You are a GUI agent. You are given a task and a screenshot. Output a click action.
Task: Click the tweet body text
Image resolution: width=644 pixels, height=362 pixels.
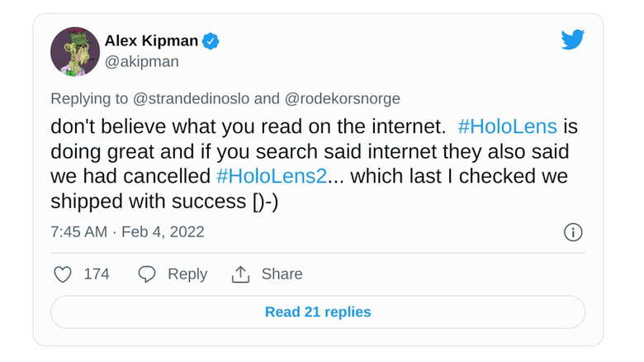(315, 164)
